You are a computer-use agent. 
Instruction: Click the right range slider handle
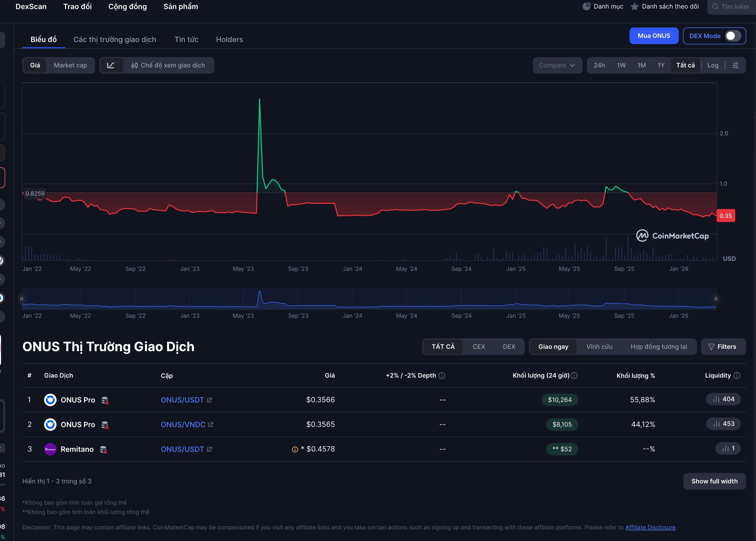click(x=716, y=299)
